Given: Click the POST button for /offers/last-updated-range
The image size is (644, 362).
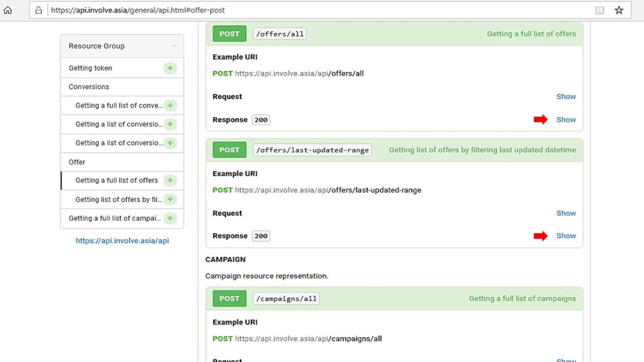Looking at the screenshot, I should point(229,150).
